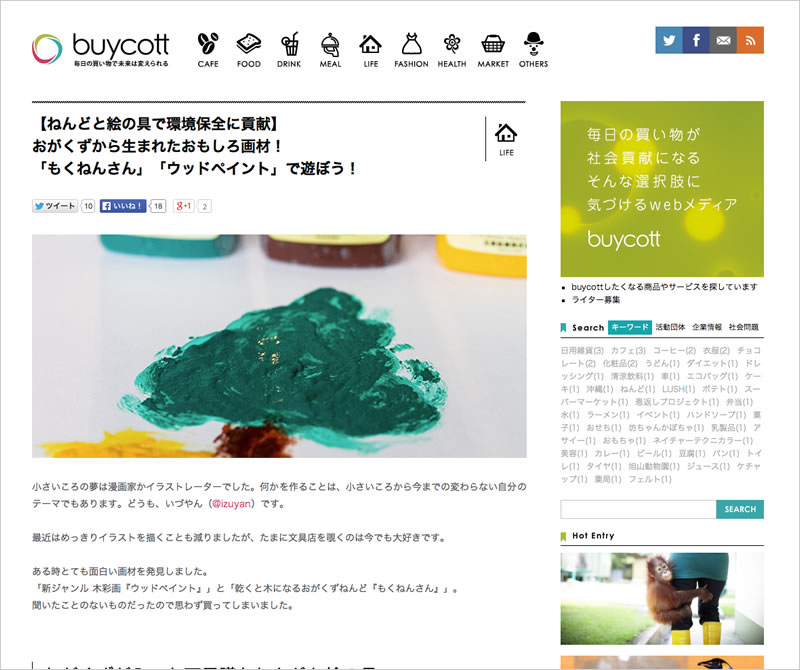Screen dimensions: 800x670
Task: Open the orangutan Hot Entry thumbnail
Action: [662, 599]
